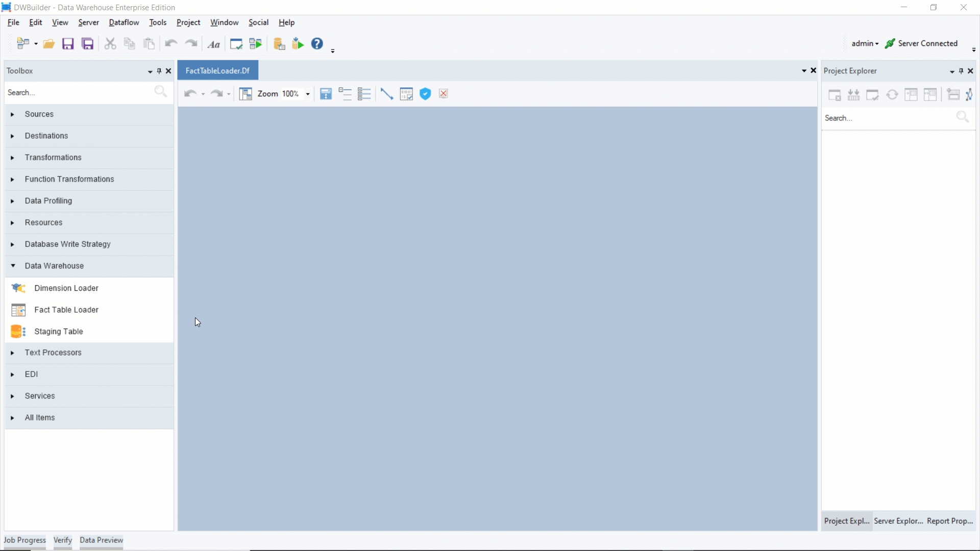Viewport: 980px width, 551px height.
Task: Open the Zoom 100% dropdown
Action: [308, 94]
